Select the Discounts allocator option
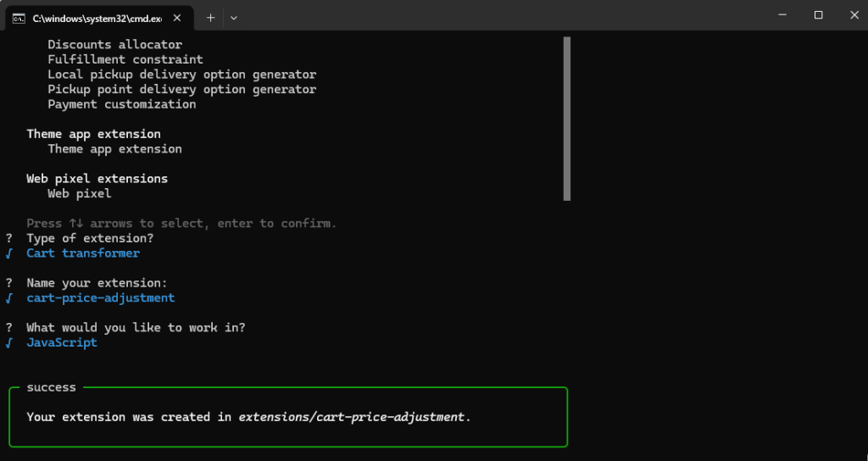Viewport: 868px width, 461px height. click(114, 45)
